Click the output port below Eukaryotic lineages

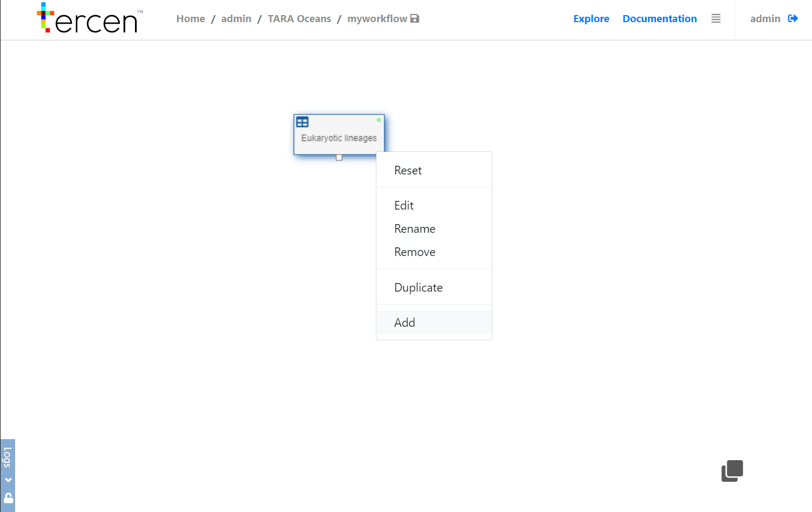click(x=339, y=158)
